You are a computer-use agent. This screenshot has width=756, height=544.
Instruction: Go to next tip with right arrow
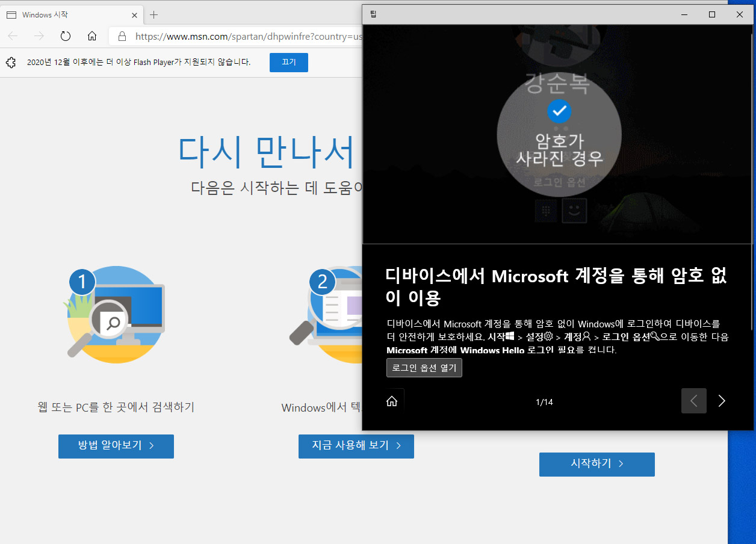point(722,401)
